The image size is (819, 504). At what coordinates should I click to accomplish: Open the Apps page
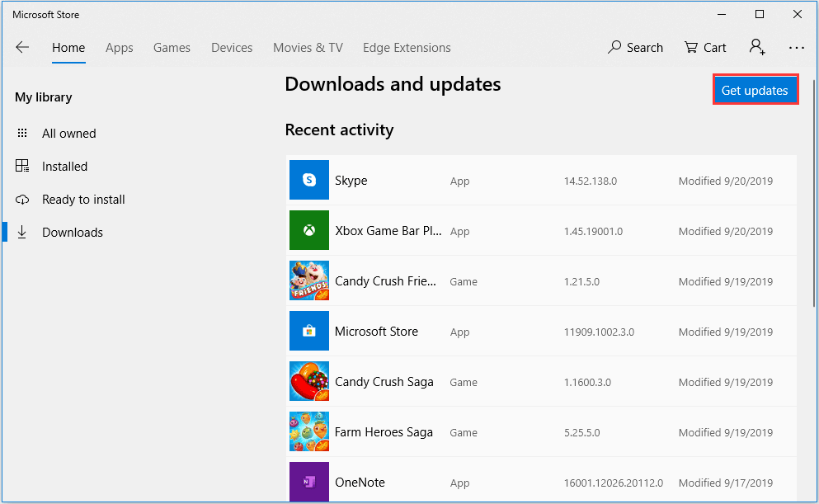click(119, 47)
